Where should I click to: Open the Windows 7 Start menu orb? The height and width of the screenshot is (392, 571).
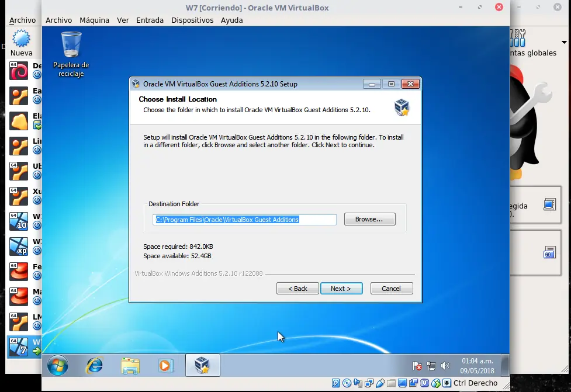(x=57, y=365)
